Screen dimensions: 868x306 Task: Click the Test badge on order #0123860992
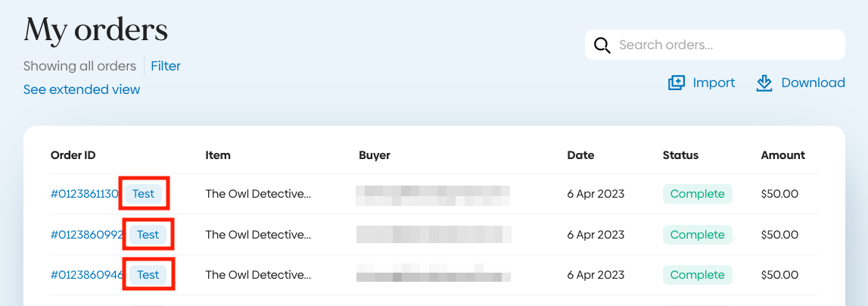pyautogui.click(x=148, y=235)
